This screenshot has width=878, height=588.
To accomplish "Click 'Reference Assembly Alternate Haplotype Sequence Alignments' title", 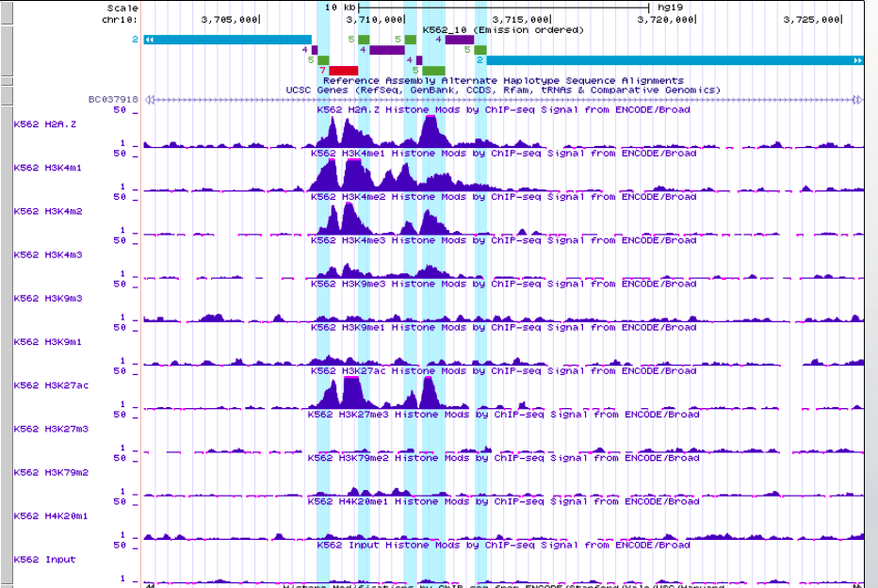I will [x=503, y=81].
